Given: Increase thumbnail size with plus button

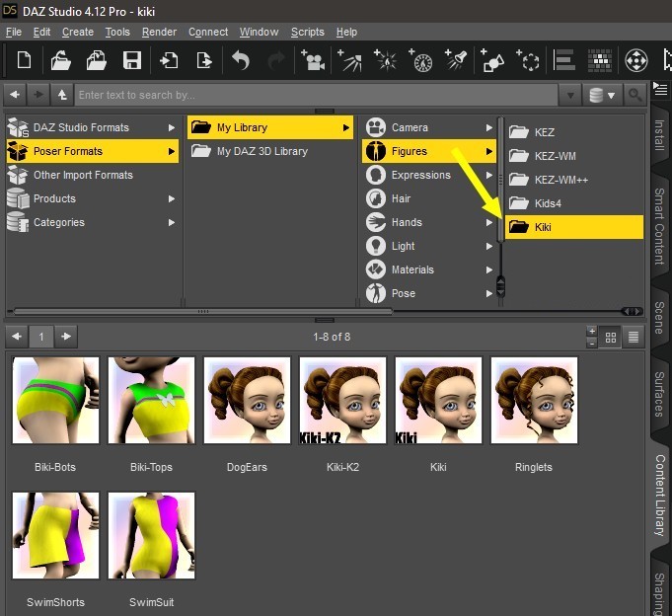Looking at the screenshot, I should click(x=592, y=332).
